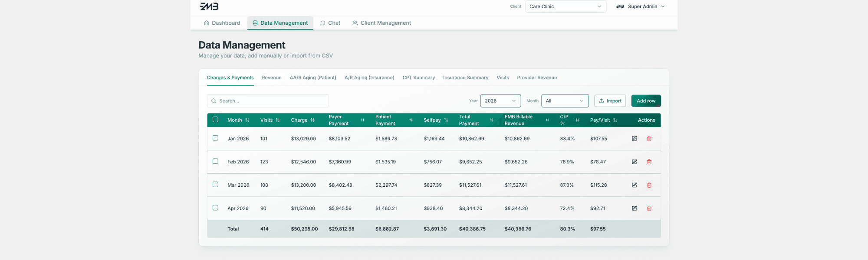Image resolution: width=868 pixels, height=260 pixels.
Task: Click the Add row button
Action: (x=646, y=101)
